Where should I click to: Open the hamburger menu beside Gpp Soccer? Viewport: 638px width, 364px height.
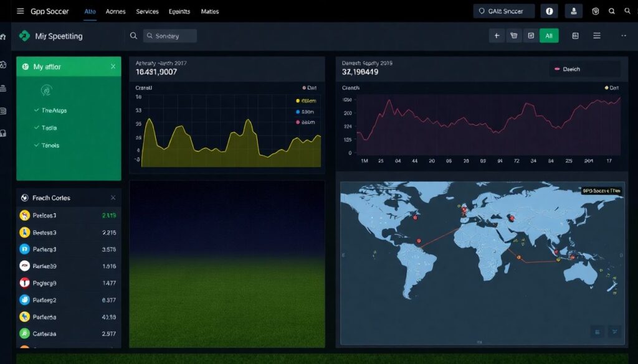pos(20,11)
